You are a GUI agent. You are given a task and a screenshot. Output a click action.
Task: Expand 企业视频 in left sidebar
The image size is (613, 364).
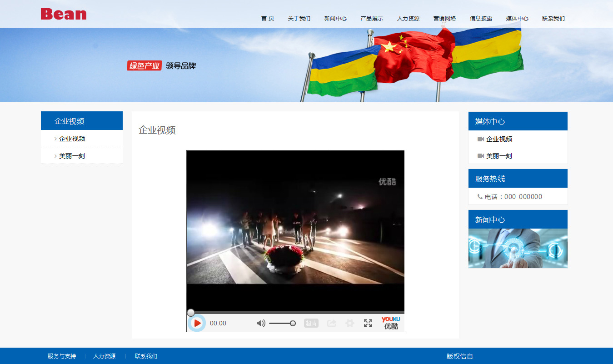pyautogui.click(x=72, y=139)
